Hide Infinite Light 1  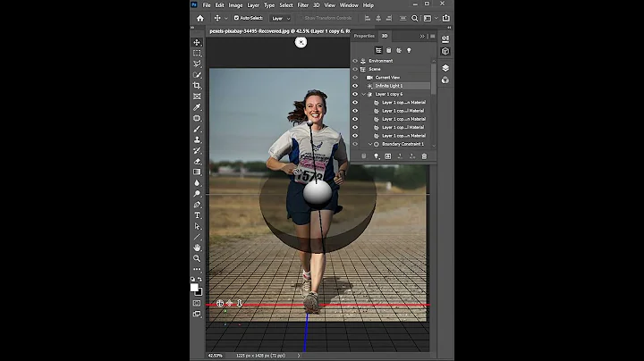pyautogui.click(x=355, y=86)
